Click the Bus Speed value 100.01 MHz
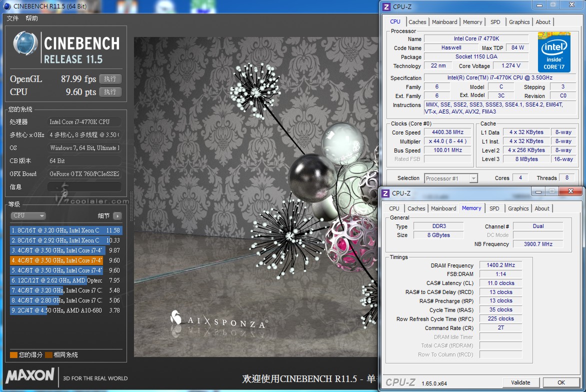 point(447,150)
